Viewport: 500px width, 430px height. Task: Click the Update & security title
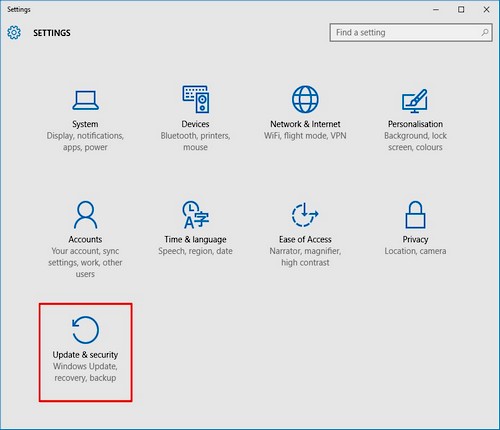point(85,355)
